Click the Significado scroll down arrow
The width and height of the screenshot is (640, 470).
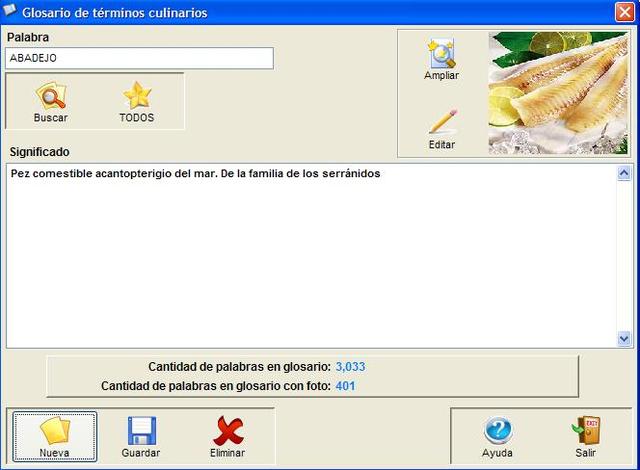[x=624, y=339]
